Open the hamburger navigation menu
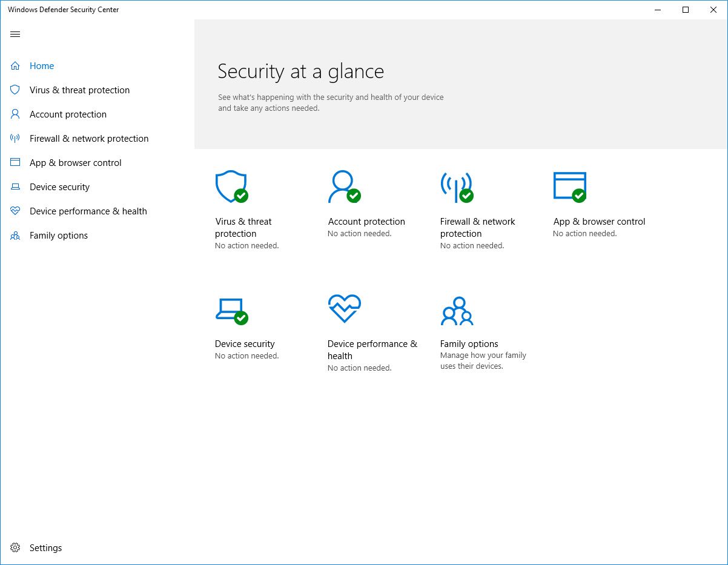Image resolution: width=728 pixels, height=565 pixels. click(x=15, y=34)
